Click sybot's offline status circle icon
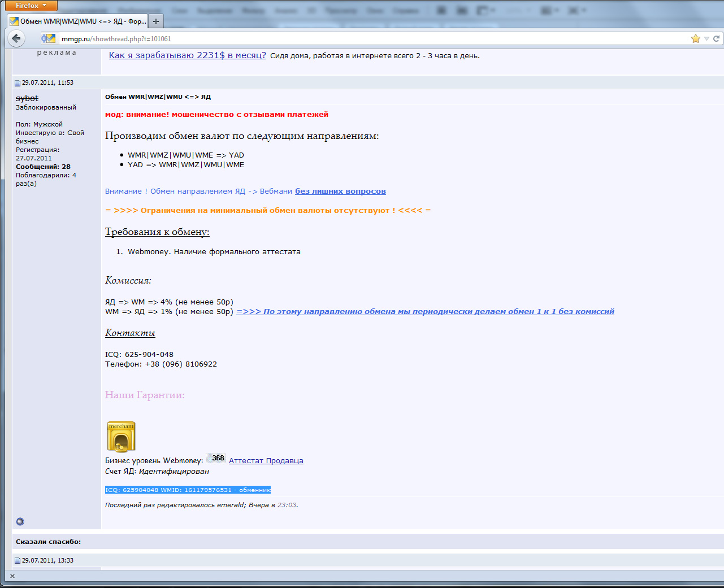The width and height of the screenshot is (724, 588). tap(20, 521)
